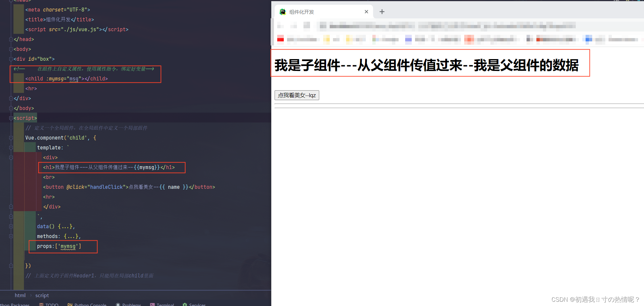Screen dimensions: 644x306
Task: Click the 我是子组件 heading in the browser page
Action: [426, 65]
